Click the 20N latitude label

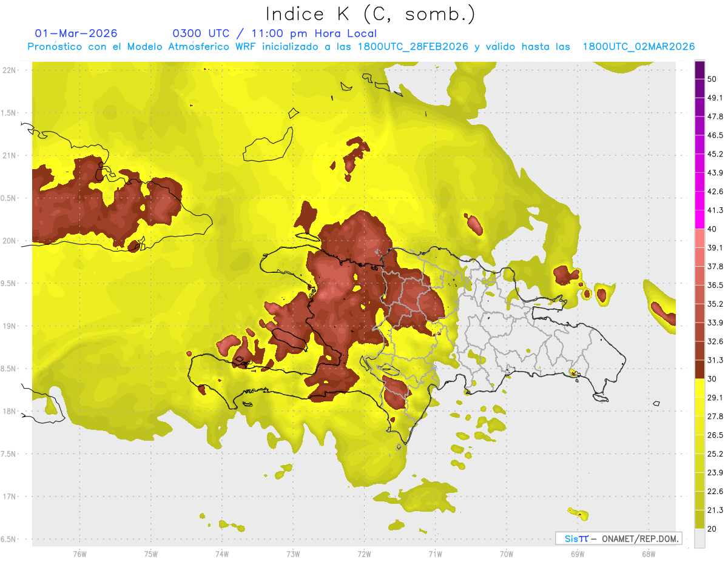click(x=10, y=241)
